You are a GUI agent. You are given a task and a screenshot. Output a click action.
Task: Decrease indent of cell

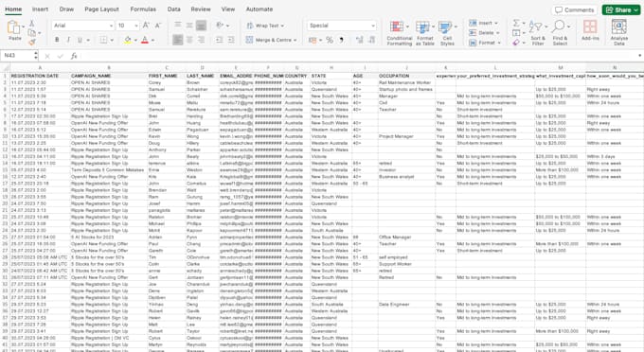point(220,40)
